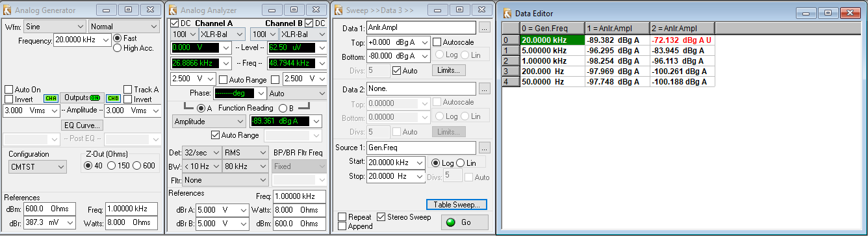Click the Data Editor window title icon
This screenshot has width=868, height=236.
507,13
